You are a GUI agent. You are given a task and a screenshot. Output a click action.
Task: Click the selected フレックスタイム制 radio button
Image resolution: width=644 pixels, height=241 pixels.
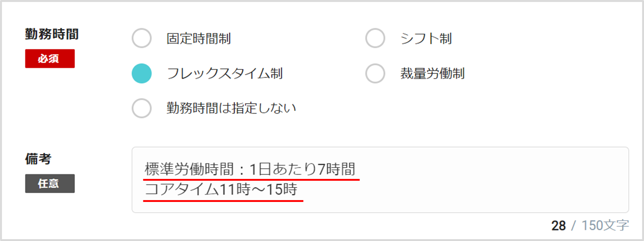coord(141,73)
